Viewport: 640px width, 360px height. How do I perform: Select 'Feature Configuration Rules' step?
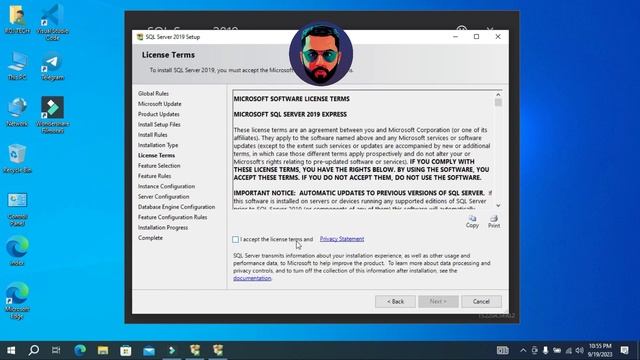pyautogui.click(x=172, y=217)
